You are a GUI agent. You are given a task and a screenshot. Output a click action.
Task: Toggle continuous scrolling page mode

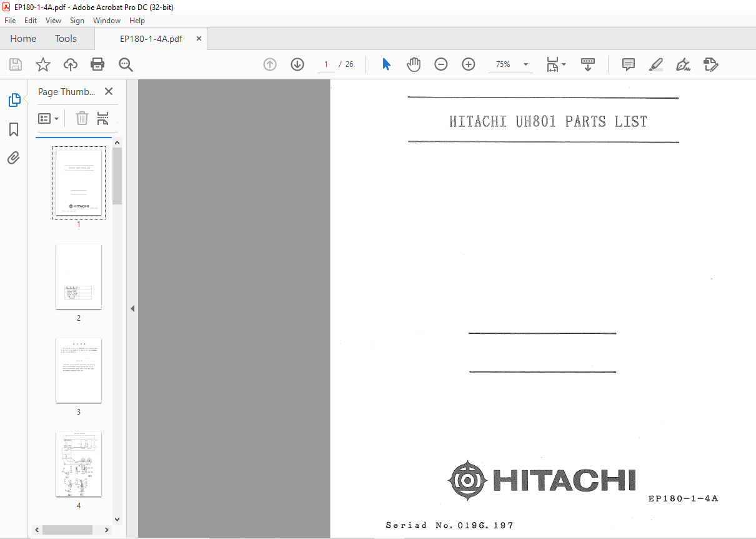click(587, 64)
